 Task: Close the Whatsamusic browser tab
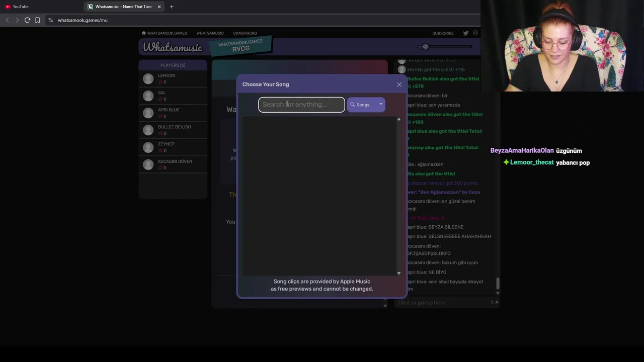(159, 7)
